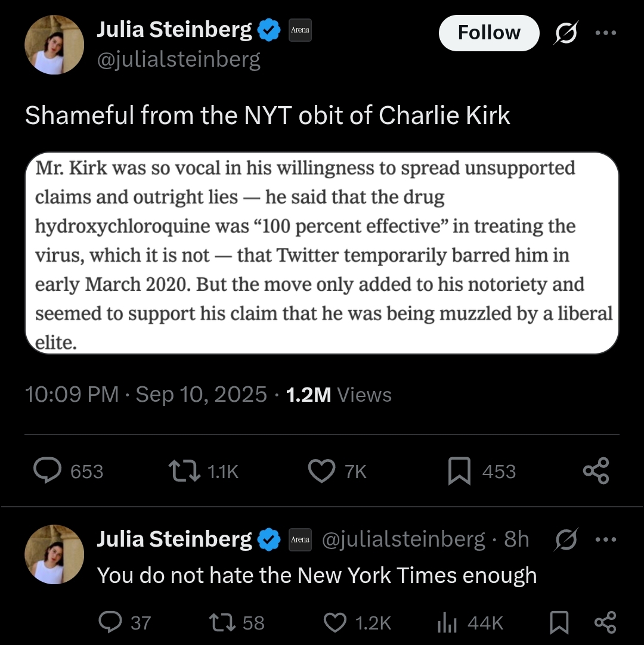The image size is (644, 645).
Task: View 44K view analytics on reply tweet
Action: (447, 623)
